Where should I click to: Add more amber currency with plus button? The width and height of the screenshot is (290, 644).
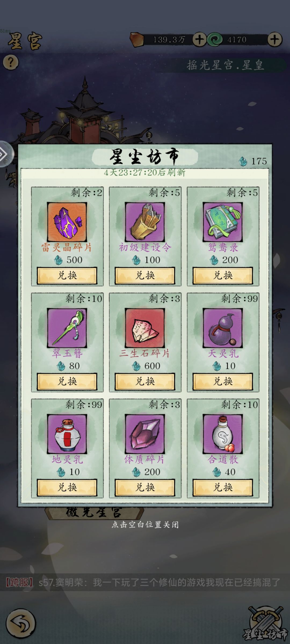[x=200, y=40]
